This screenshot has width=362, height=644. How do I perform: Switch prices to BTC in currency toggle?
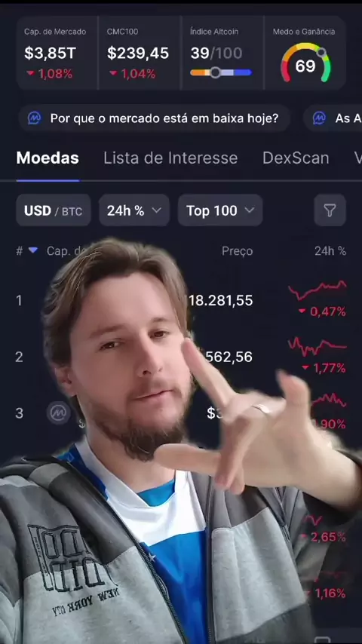pyautogui.click(x=72, y=211)
